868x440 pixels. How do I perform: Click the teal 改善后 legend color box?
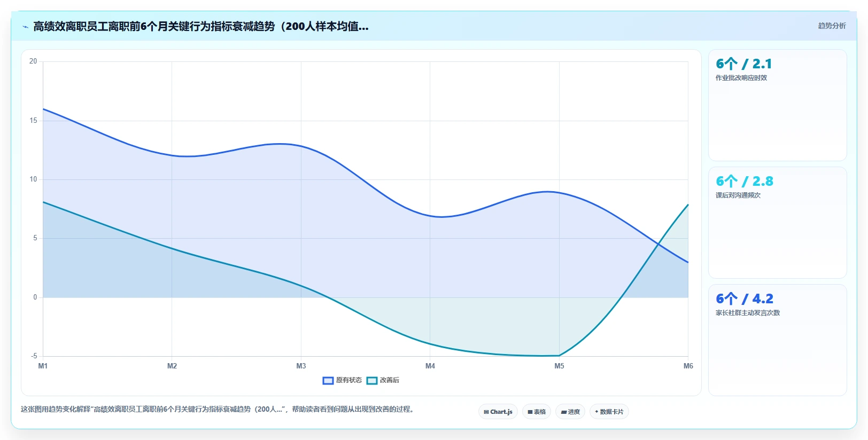coord(372,381)
